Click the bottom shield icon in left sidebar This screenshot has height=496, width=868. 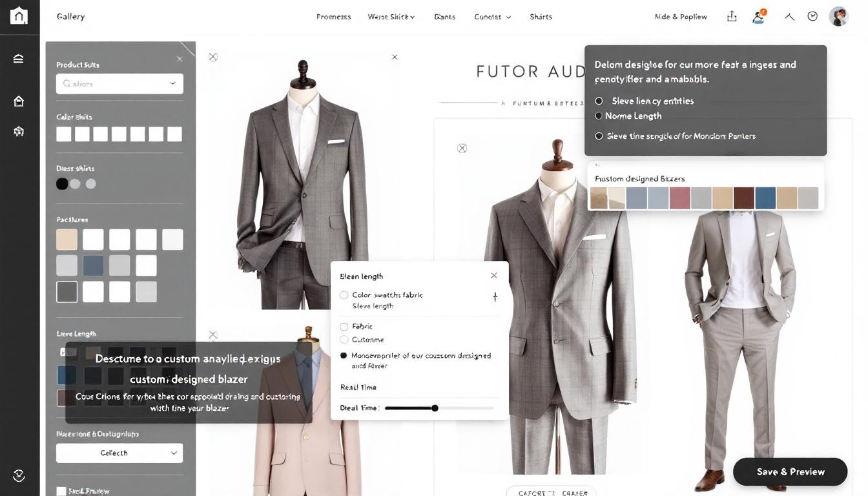(x=19, y=476)
